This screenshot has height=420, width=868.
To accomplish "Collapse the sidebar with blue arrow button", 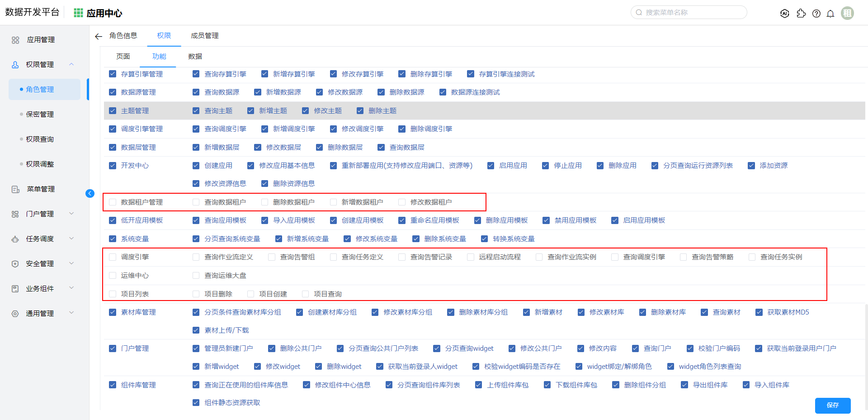I will (x=90, y=193).
